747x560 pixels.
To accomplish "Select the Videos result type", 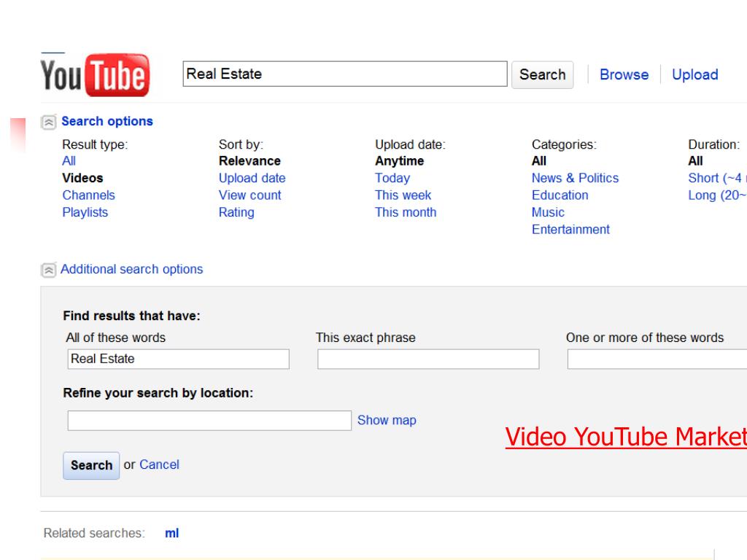I will pos(82,178).
